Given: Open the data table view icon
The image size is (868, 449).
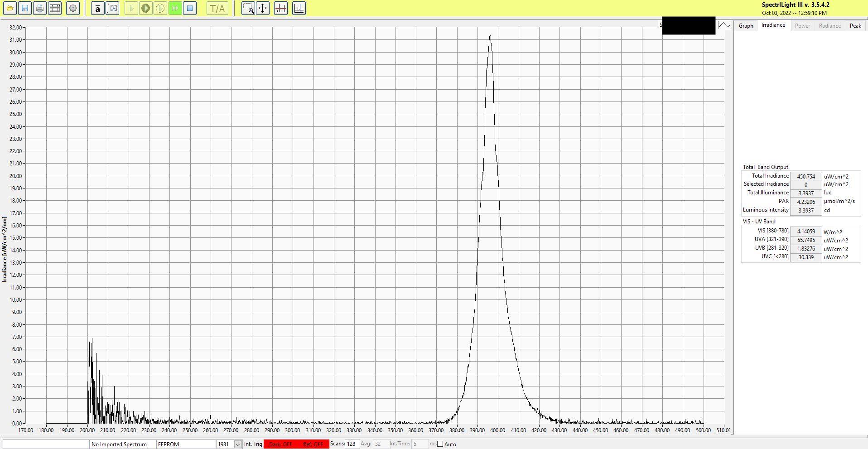Looking at the screenshot, I should tap(55, 8).
